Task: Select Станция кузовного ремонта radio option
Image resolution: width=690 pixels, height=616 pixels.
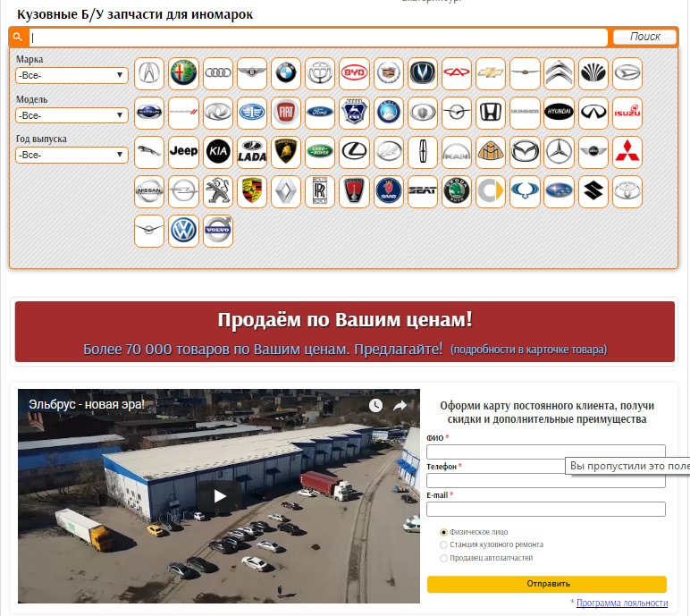Action: click(x=443, y=545)
